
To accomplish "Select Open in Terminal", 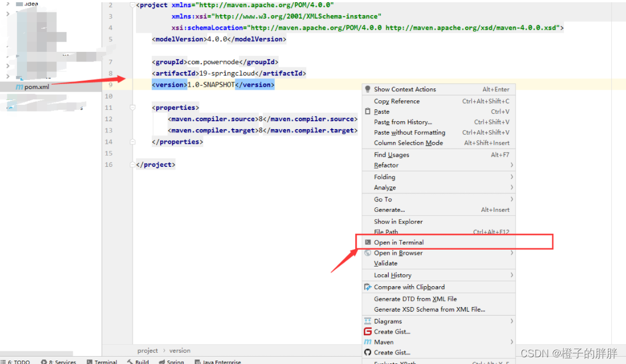I will click(x=439, y=242).
